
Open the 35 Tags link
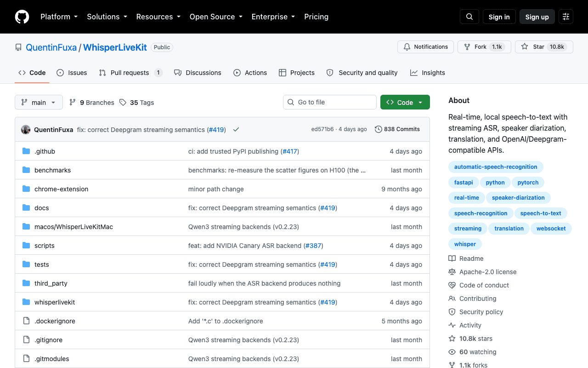click(136, 102)
